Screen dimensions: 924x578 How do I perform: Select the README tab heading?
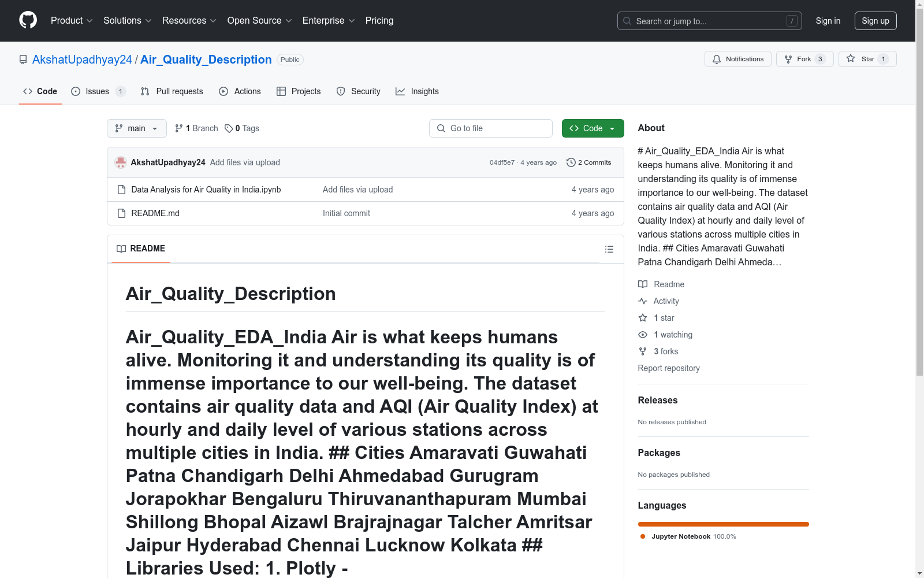point(141,249)
